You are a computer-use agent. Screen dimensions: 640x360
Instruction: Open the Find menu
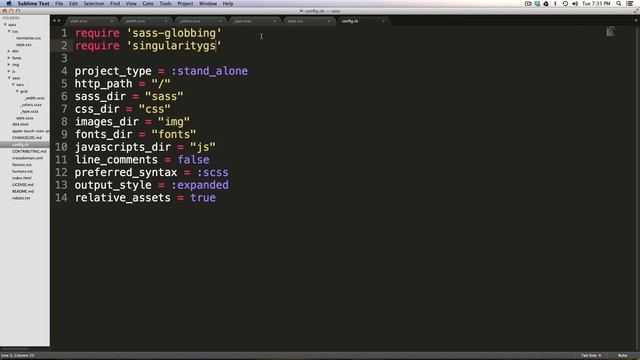[x=115, y=4]
